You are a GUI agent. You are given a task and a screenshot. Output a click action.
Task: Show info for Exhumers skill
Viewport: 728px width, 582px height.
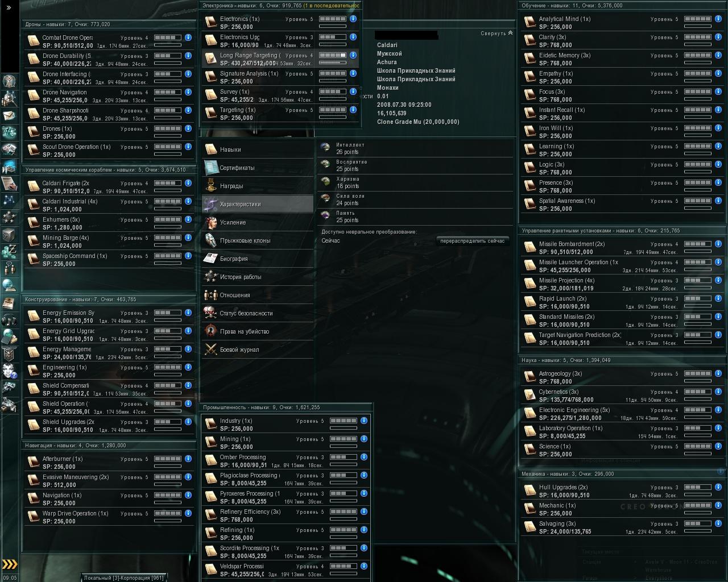coord(188,219)
